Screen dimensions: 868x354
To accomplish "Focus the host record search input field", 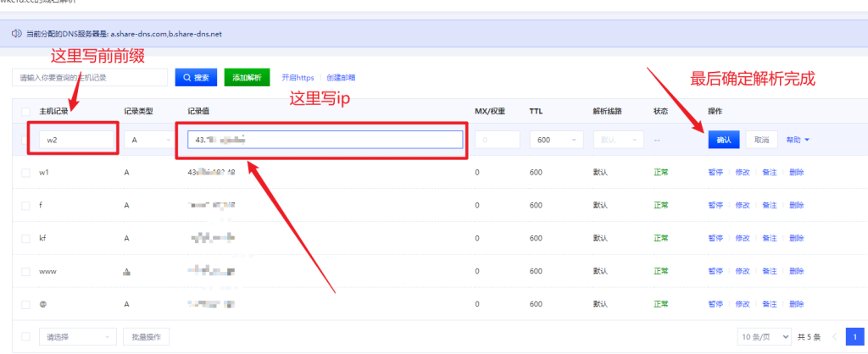I will [90, 78].
